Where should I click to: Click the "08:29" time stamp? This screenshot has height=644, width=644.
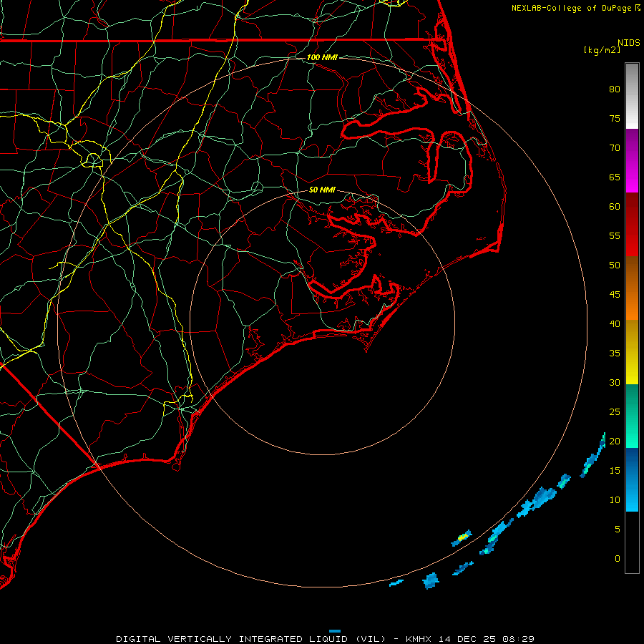[518, 639]
